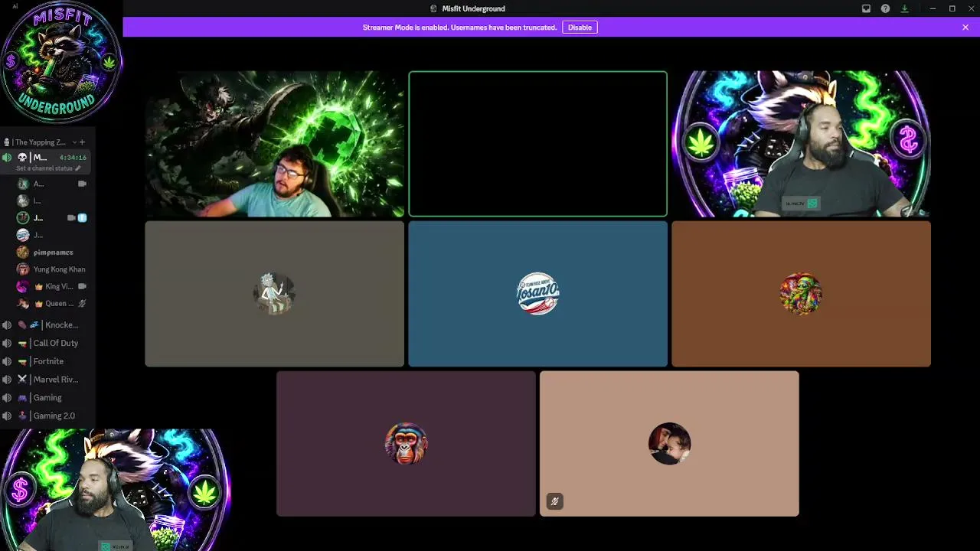Viewport: 980px width, 551px height.
Task: Select the gray tile with Rick avatar
Action: coord(274,294)
